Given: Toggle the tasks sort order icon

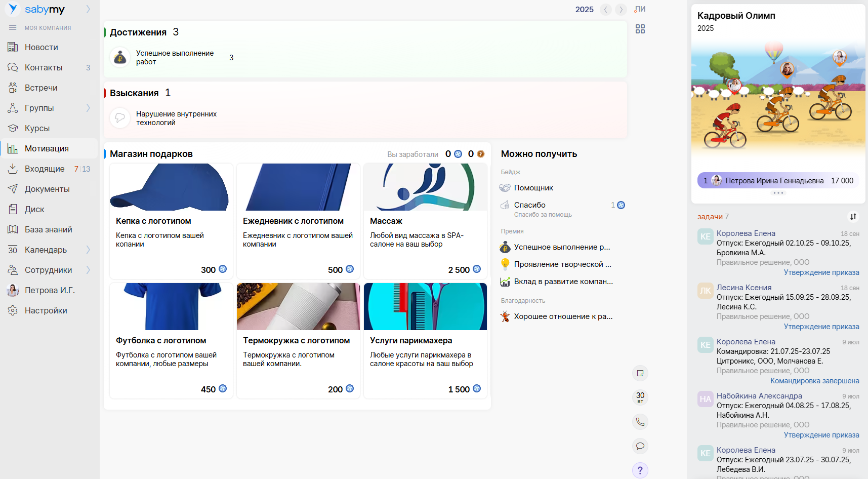Looking at the screenshot, I should (x=853, y=217).
